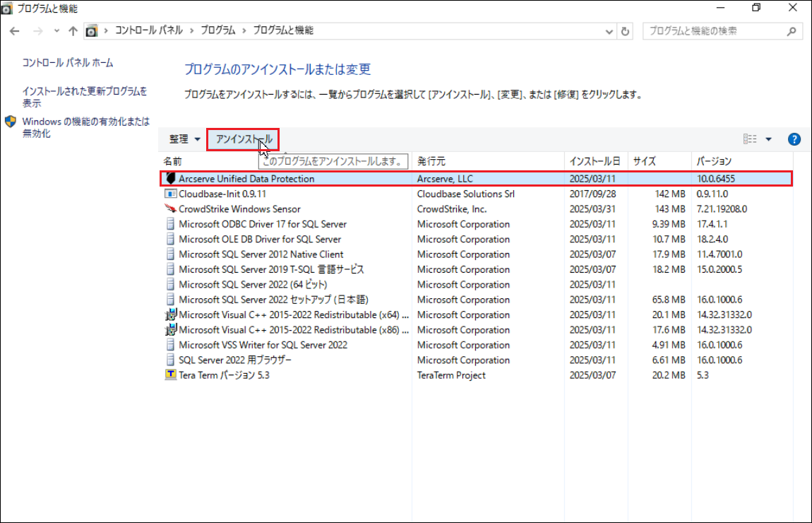The image size is (812, 523).
Task: Select Cloudbase-Init 0.9.11 entry name
Action: 222,194
